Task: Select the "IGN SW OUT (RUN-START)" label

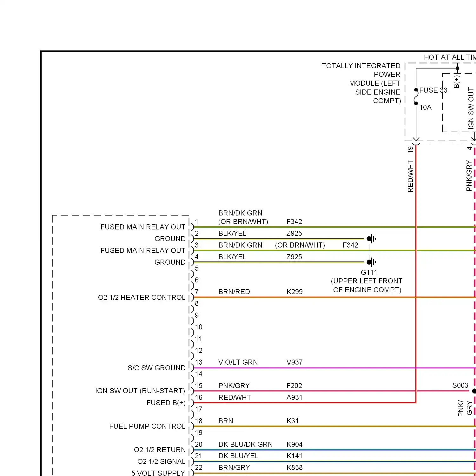Action: tap(140, 391)
